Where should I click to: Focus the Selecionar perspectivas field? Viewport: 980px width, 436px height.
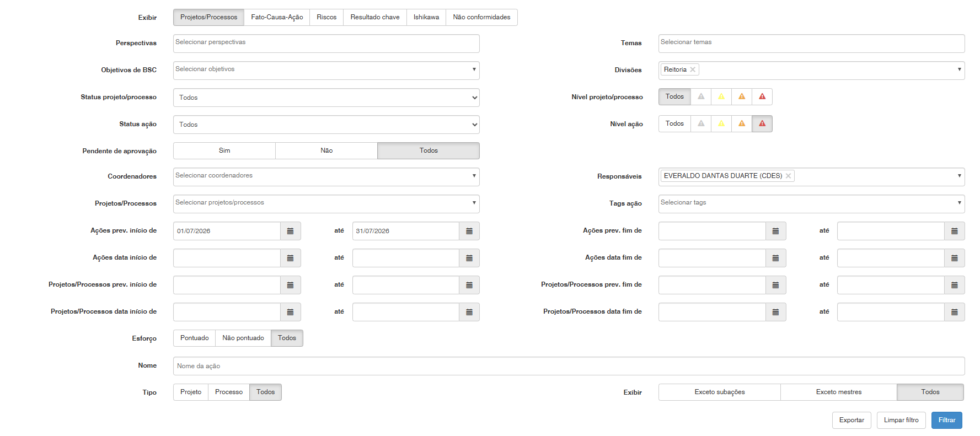click(326, 44)
